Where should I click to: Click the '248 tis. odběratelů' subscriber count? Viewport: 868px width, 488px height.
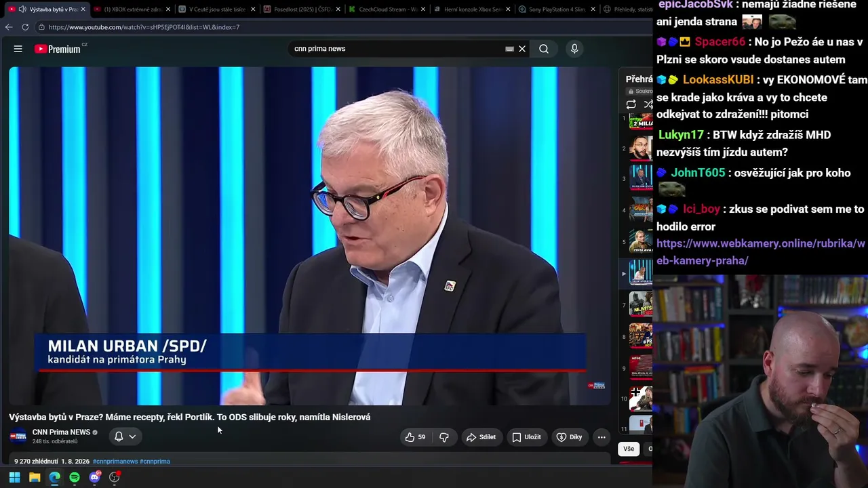(55, 442)
